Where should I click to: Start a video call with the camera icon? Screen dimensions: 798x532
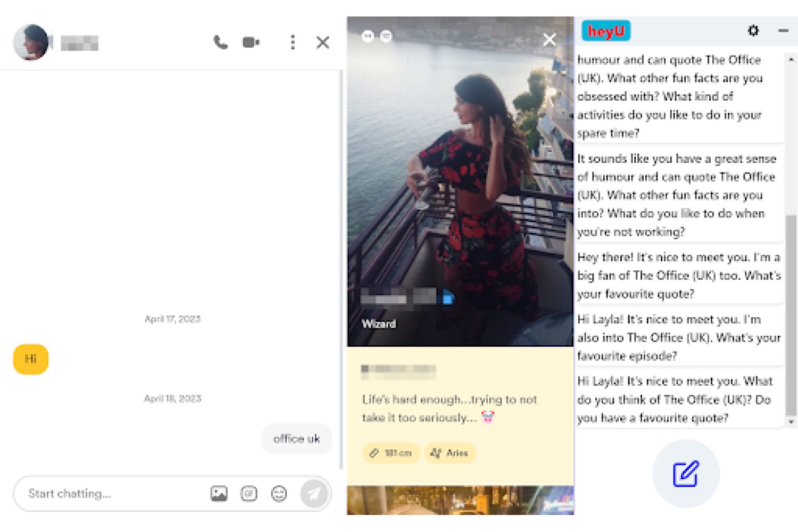click(x=251, y=42)
